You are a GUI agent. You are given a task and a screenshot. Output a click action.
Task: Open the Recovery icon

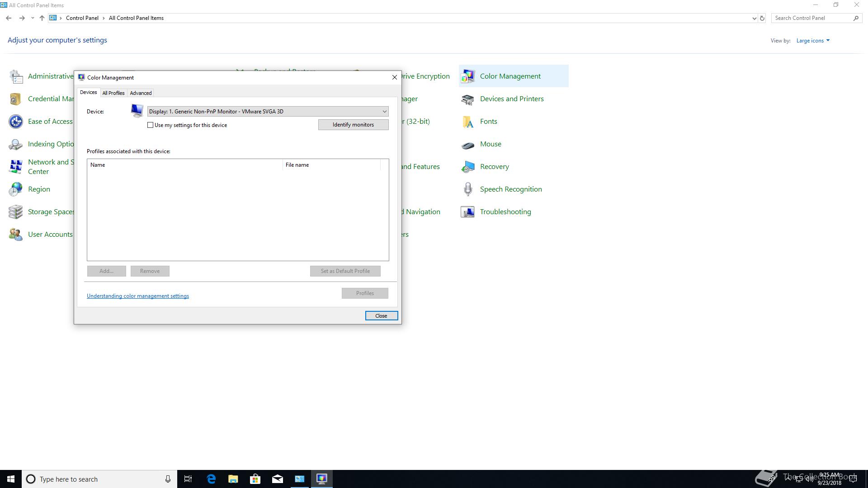coord(468,167)
